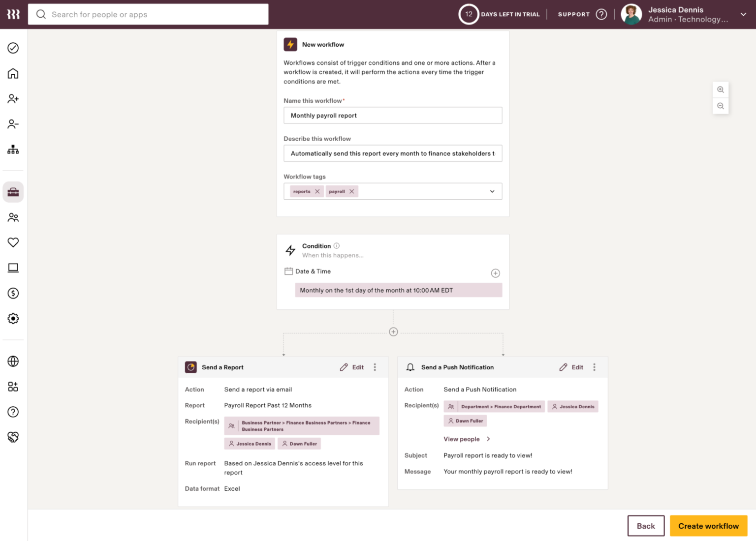
Task: Click the add person sidebar icon
Action: click(13, 99)
